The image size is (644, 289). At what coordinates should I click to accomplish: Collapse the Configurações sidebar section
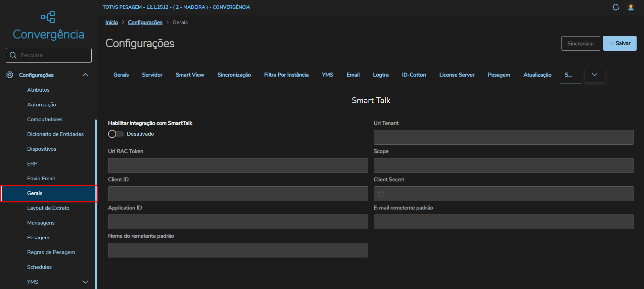[x=85, y=75]
